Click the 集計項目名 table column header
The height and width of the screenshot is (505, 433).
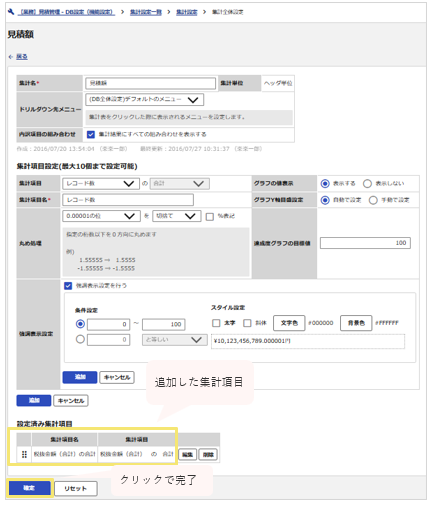[64, 440]
